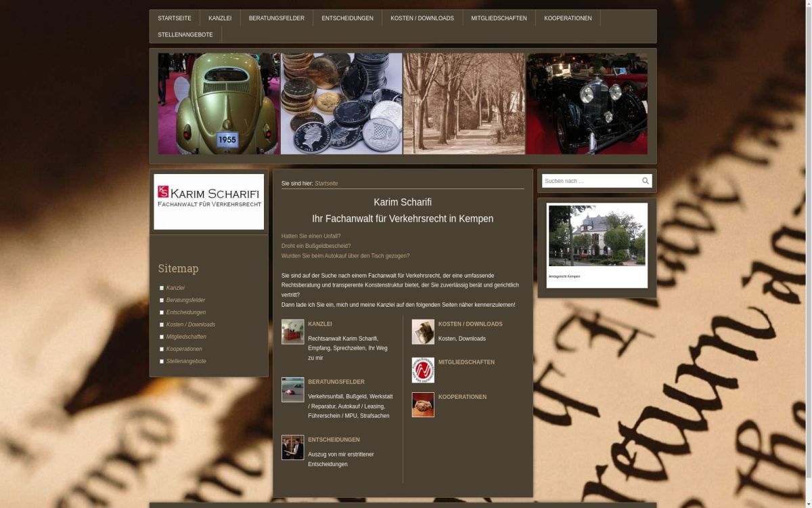Focus the 'Suchen nach' search field
The width and height of the screenshot is (812, 508).
click(590, 181)
